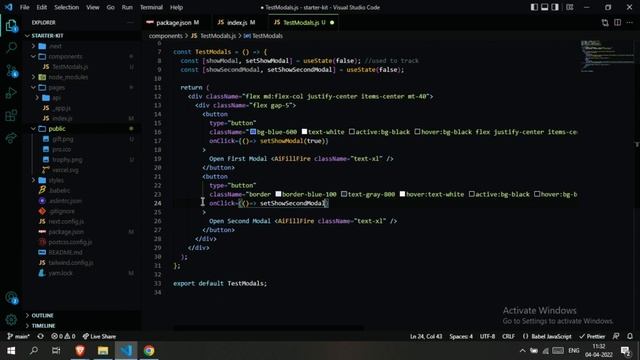Click CRLF line ending status item
Viewport: 640px width, 360px height.
(x=508, y=336)
